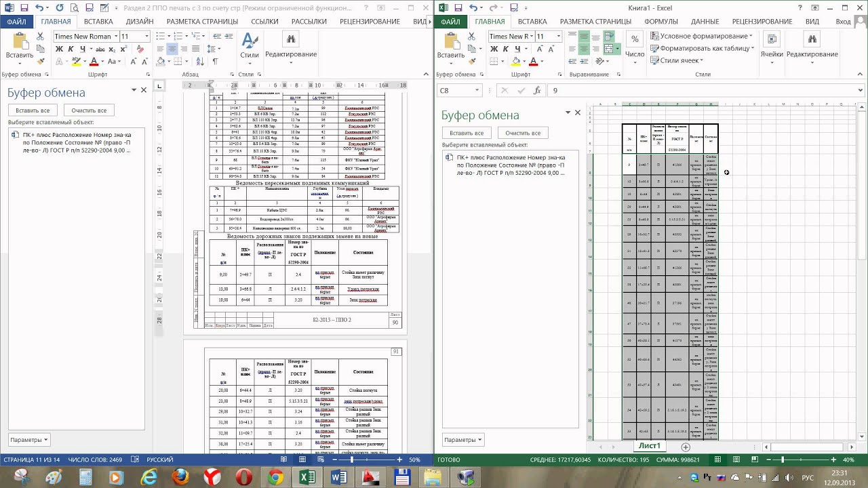
Task: Click the fx insert function icon
Action: [x=537, y=91]
